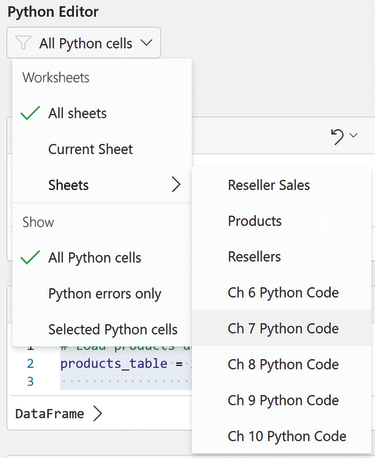The width and height of the screenshot is (375, 458).
Task: Pick the Resellers sheet
Action: [282, 257]
